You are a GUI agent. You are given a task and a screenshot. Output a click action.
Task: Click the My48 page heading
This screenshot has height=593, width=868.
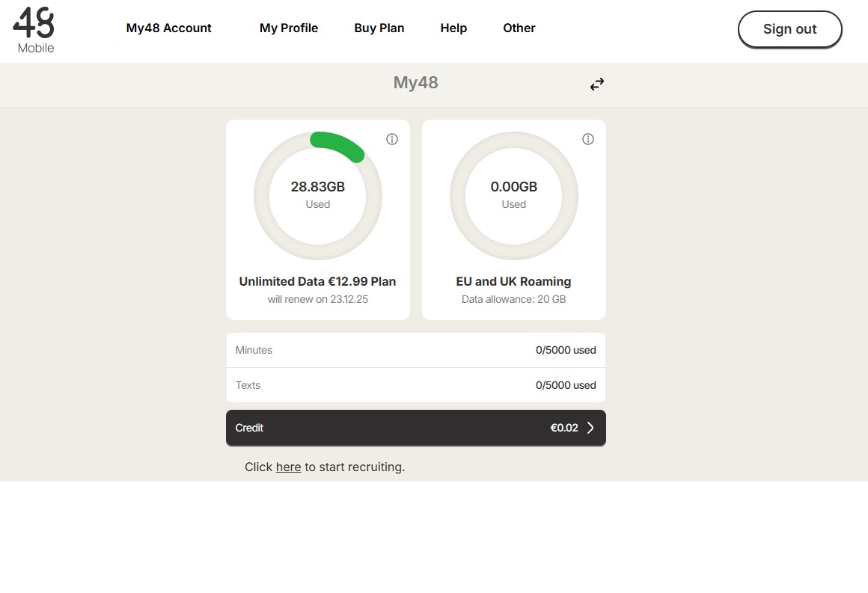coord(416,82)
